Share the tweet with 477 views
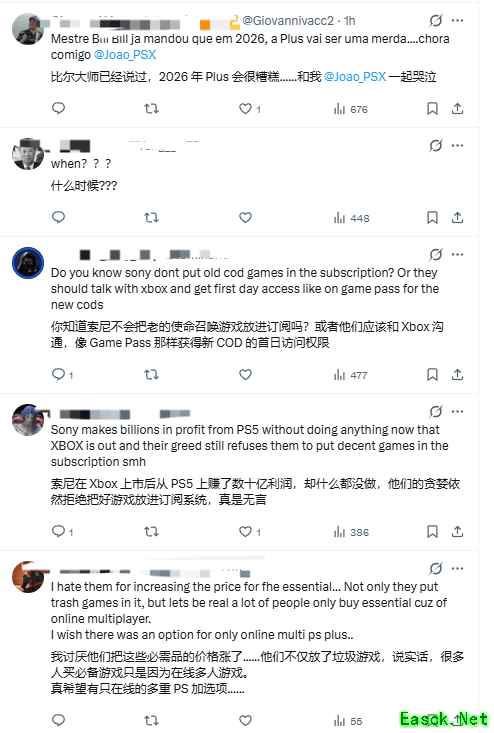This screenshot has height=733, width=494. (458, 374)
